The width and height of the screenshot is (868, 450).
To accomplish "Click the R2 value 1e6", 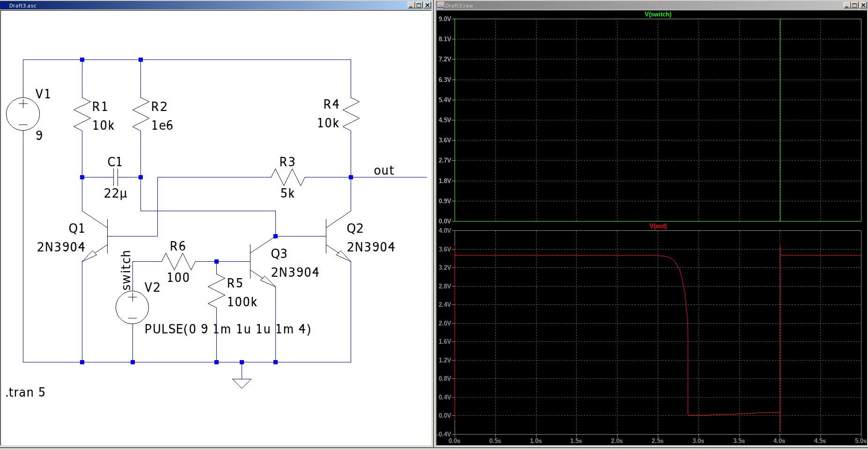I will pos(162,125).
